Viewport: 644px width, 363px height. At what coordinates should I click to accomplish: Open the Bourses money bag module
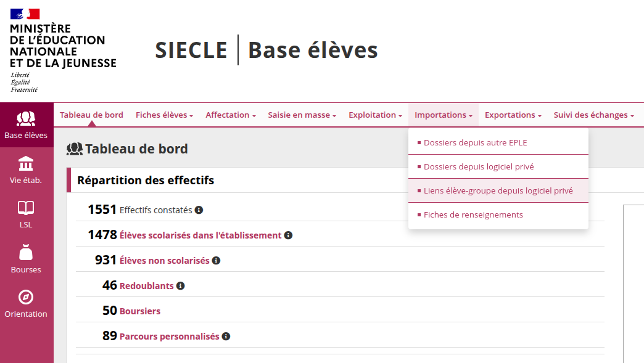(x=26, y=259)
